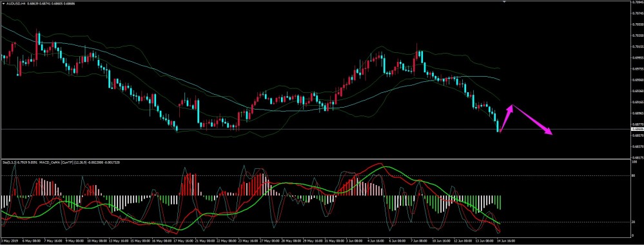The image size is (644, 245).
Task: Click the 14 Jun 16:00 time label
Action: [x=506, y=241]
